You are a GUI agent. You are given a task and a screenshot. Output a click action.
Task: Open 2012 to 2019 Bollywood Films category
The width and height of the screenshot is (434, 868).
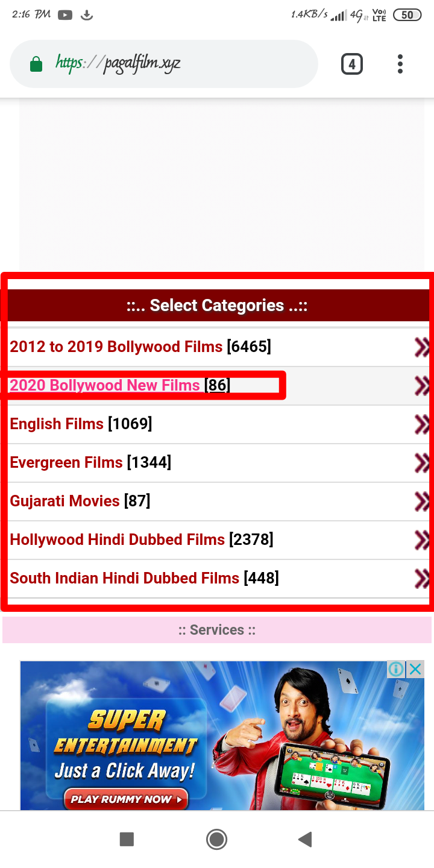click(116, 347)
